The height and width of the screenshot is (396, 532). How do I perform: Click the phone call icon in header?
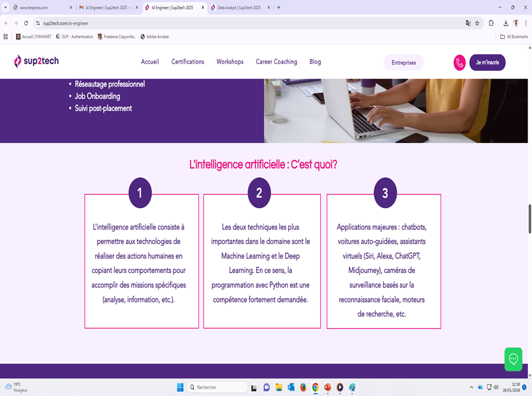point(459,63)
